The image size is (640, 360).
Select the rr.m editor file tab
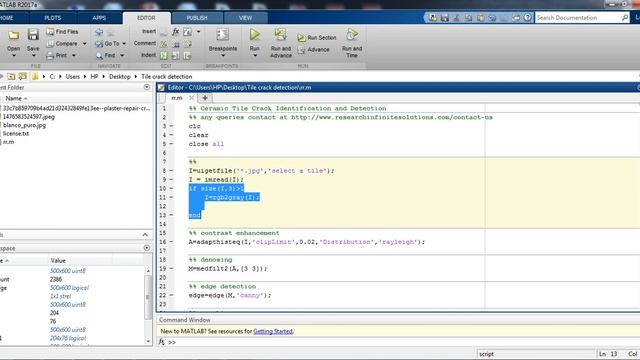click(x=177, y=98)
